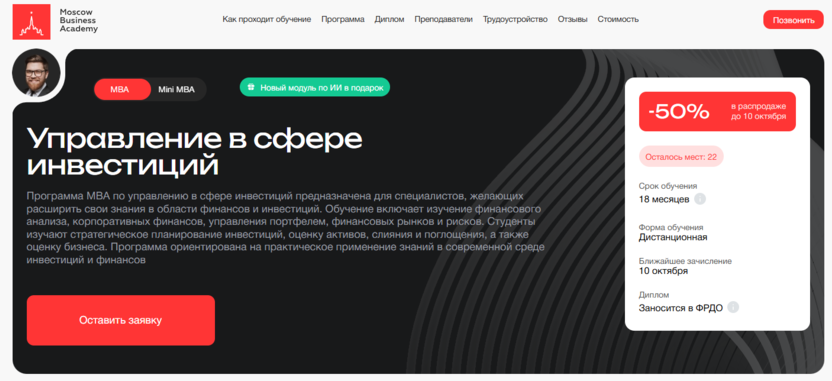The image size is (832, 381).
Task: Click the Управление в сфере инвестиций heading
Action: pyautogui.click(x=195, y=152)
